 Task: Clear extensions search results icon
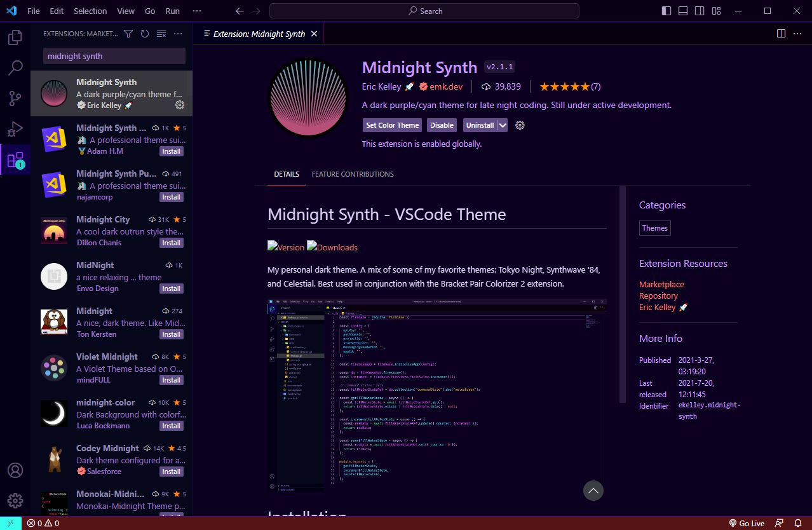coord(161,34)
